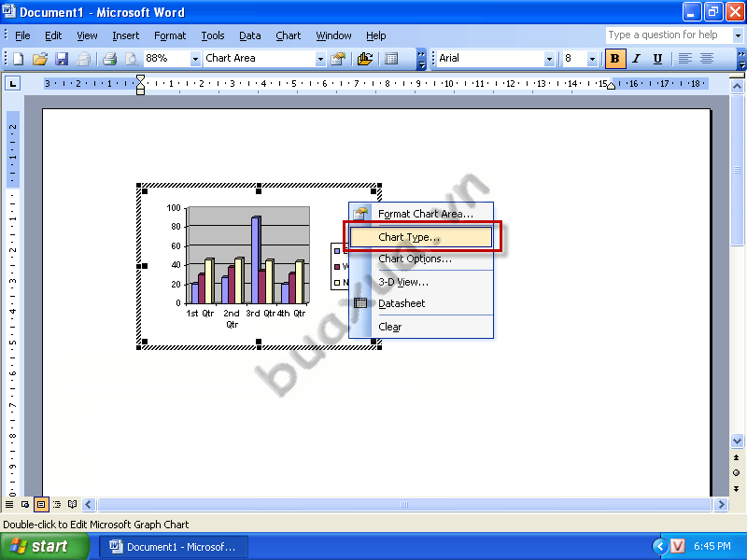Screen dimensions: 747x560
Task: Open the help question box dropdown arrow
Action: coord(738,35)
